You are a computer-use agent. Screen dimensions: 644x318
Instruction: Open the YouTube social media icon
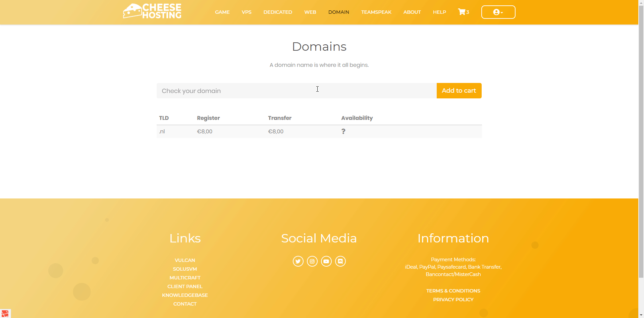coord(326,261)
